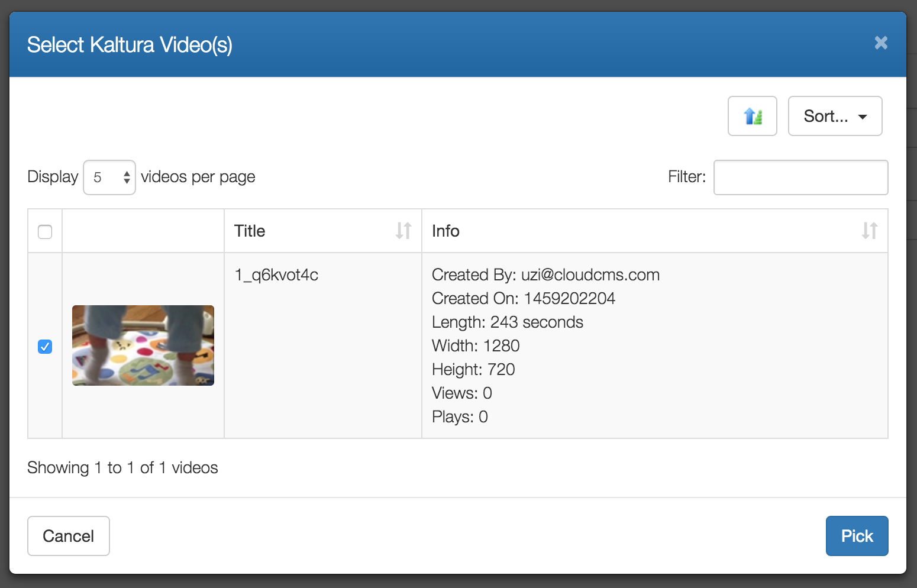Click the sort arrows icon in Info column

coord(869,231)
